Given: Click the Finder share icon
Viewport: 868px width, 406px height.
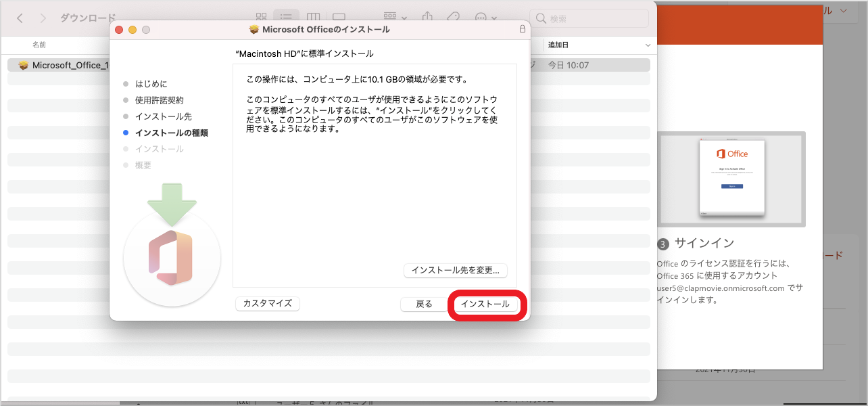Looking at the screenshot, I should tap(427, 18).
